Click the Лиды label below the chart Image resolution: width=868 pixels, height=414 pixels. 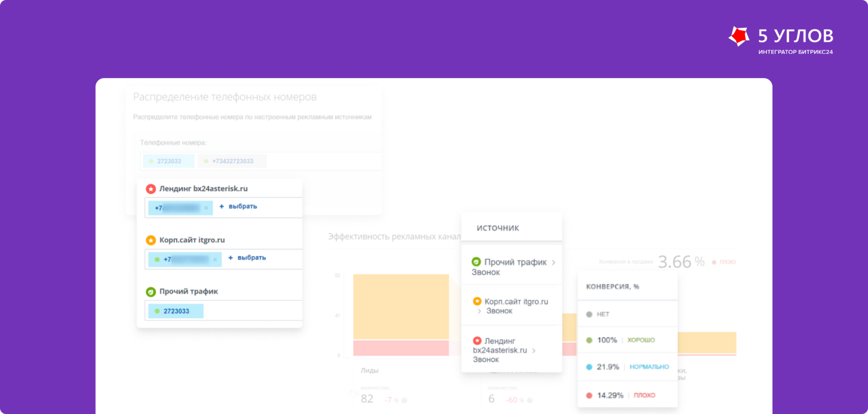point(369,371)
